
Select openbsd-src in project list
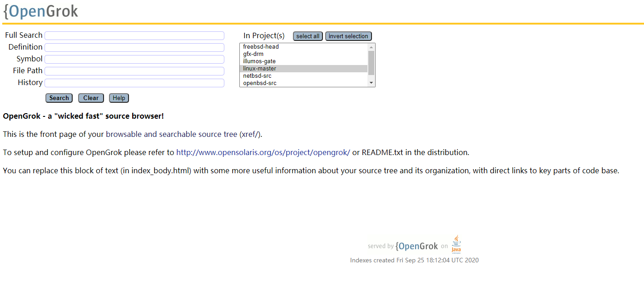coord(303,83)
